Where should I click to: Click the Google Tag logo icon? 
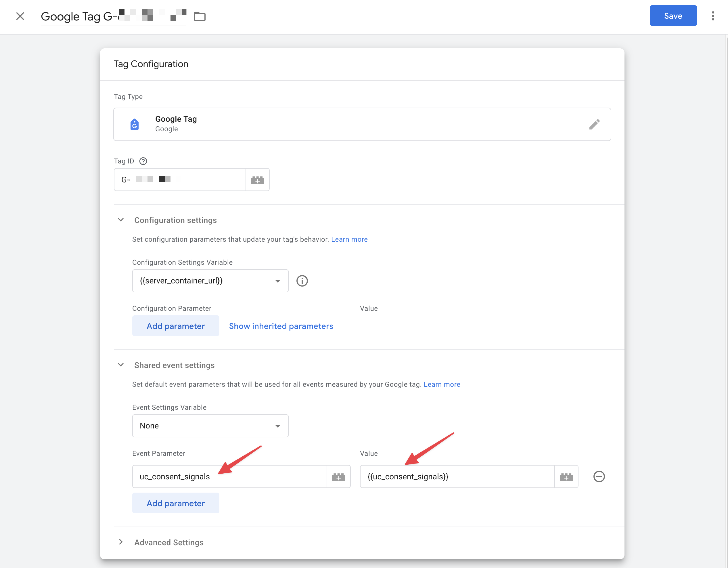(135, 124)
